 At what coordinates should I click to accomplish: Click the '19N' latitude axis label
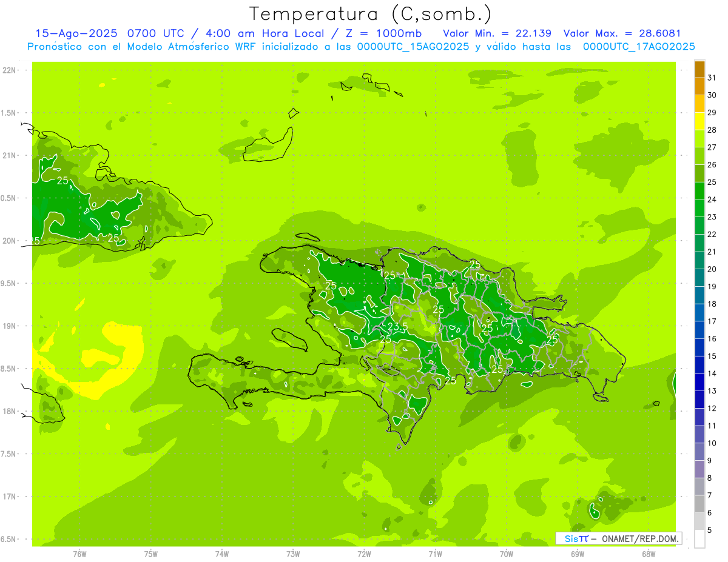point(9,326)
